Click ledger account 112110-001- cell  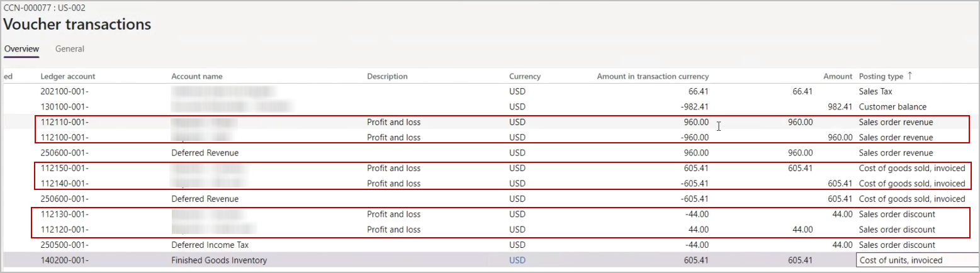click(x=65, y=122)
